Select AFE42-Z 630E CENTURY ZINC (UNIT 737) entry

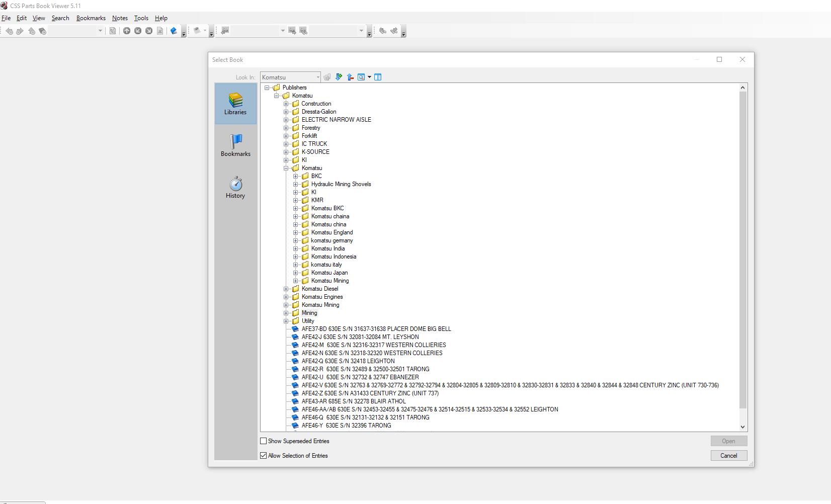tap(370, 393)
